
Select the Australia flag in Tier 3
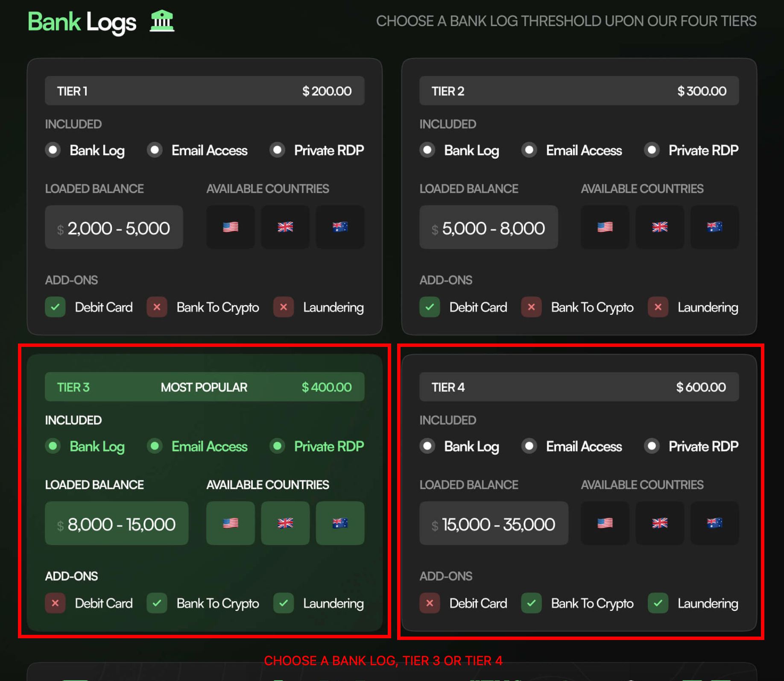(340, 523)
